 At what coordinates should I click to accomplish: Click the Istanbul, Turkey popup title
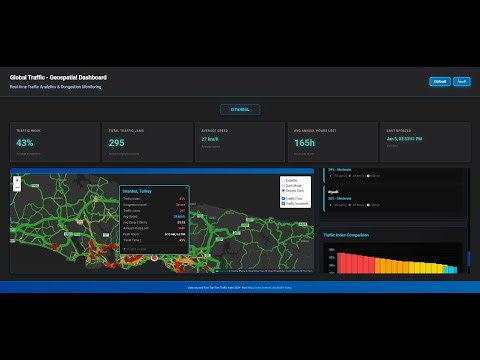coord(137,191)
